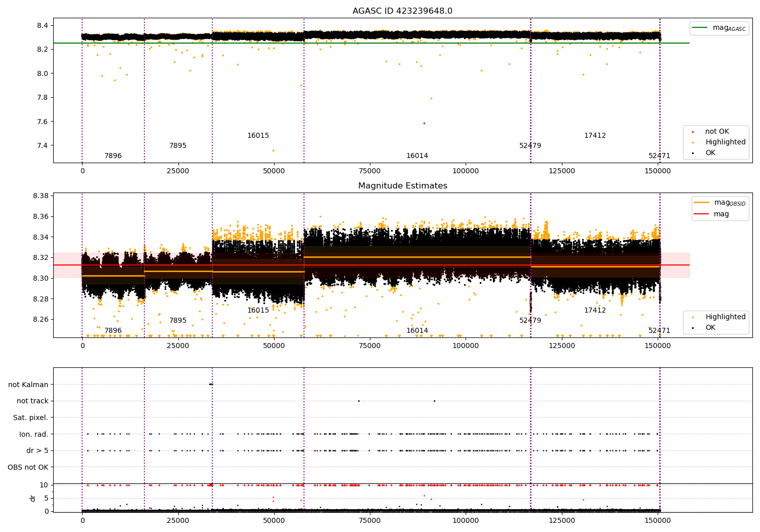
Task: Click obsid label 16015 in Magnitude Estimates plot
Action: 258,311
